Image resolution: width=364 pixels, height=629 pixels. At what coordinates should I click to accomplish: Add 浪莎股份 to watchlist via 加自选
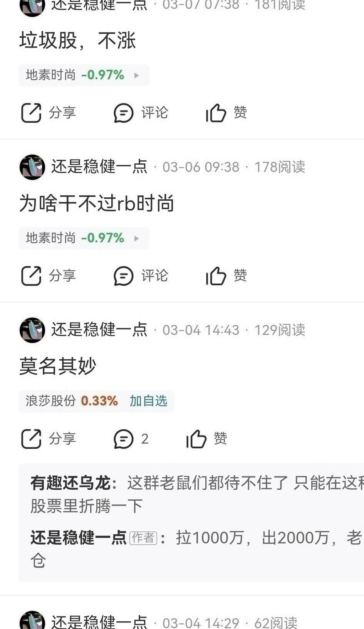pos(148,401)
